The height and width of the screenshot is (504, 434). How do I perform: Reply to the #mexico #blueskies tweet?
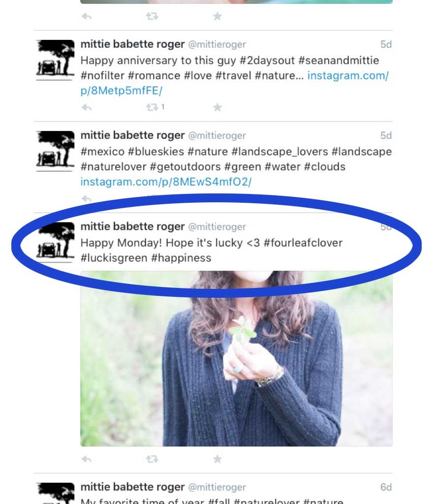[x=87, y=198]
